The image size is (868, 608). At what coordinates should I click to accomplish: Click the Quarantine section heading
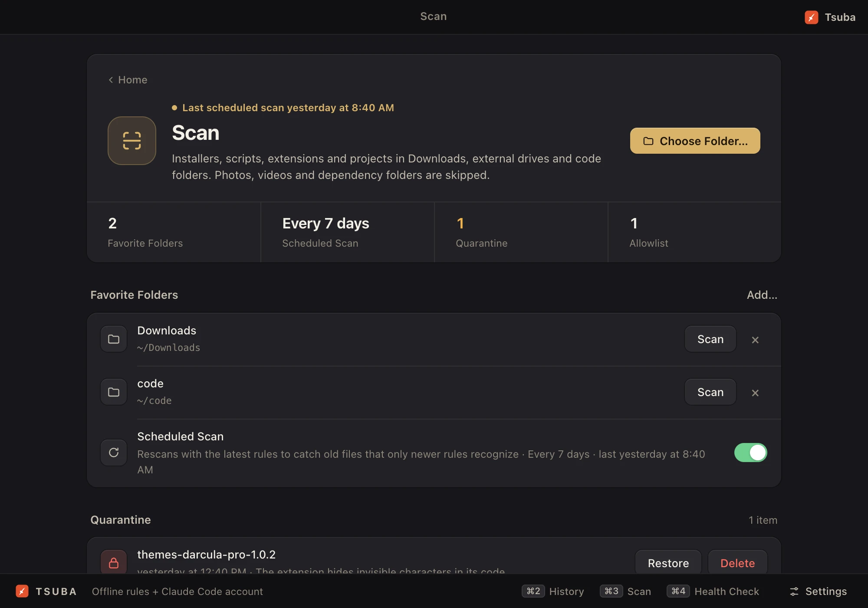(x=121, y=520)
